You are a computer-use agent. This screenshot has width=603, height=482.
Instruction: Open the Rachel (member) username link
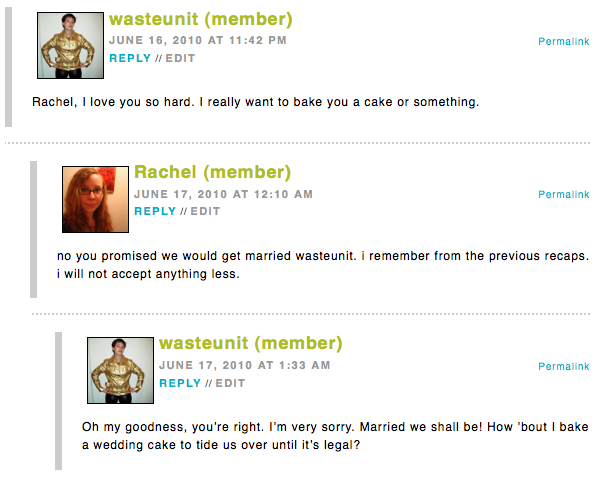212,173
